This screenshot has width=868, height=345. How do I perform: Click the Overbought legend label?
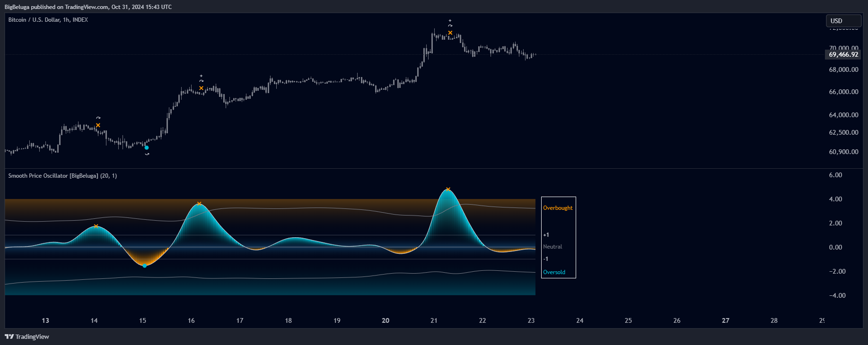pos(558,208)
